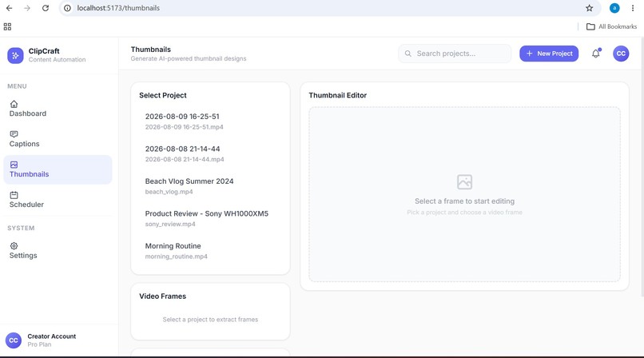Image resolution: width=644 pixels, height=358 pixels.
Task: Select Product Review - Sony WH1000XM5 project
Action: coord(210,218)
